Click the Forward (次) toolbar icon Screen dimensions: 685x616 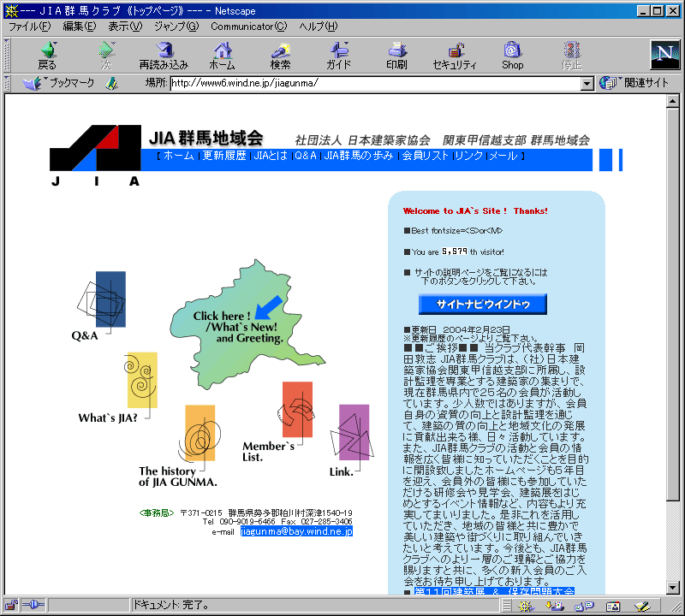[x=106, y=56]
